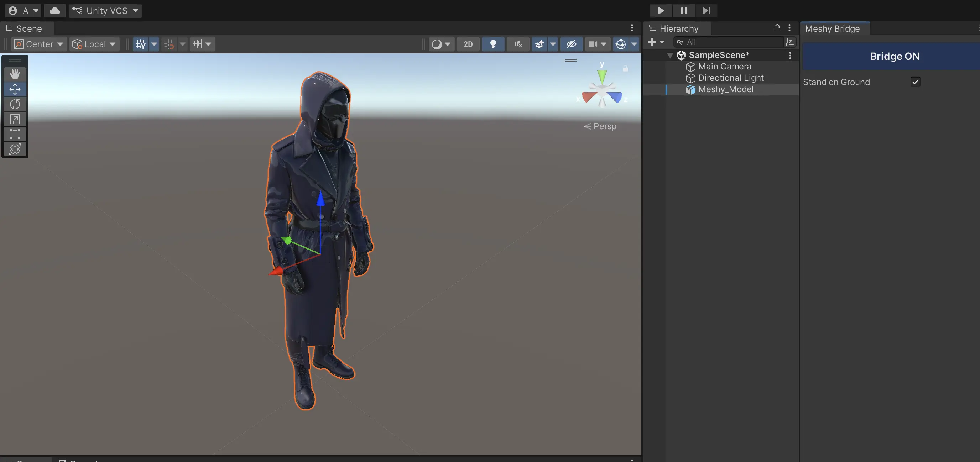Open the Local rotation dropdown

[94, 44]
